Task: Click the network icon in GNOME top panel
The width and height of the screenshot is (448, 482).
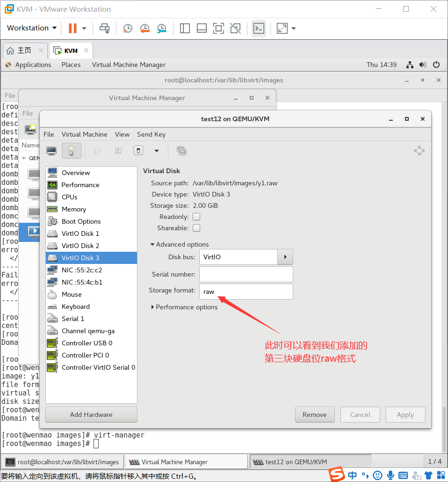Action: (410, 65)
